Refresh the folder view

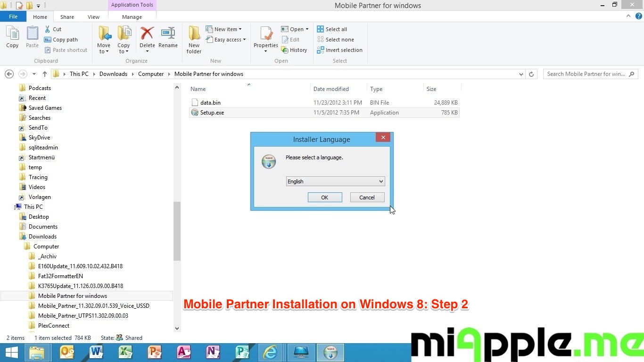(x=531, y=74)
